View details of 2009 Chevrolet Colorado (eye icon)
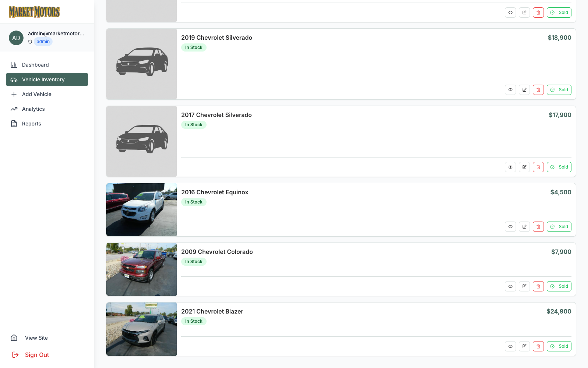Viewport: 588px width, 368px height. [x=510, y=286]
